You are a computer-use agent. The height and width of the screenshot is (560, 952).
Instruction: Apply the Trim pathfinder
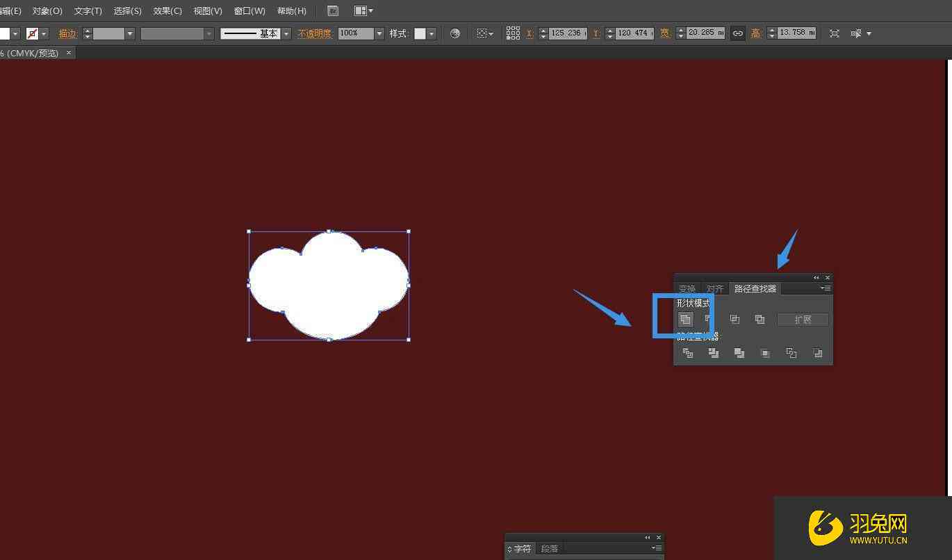pyautogui.click(x=714, y=353)
